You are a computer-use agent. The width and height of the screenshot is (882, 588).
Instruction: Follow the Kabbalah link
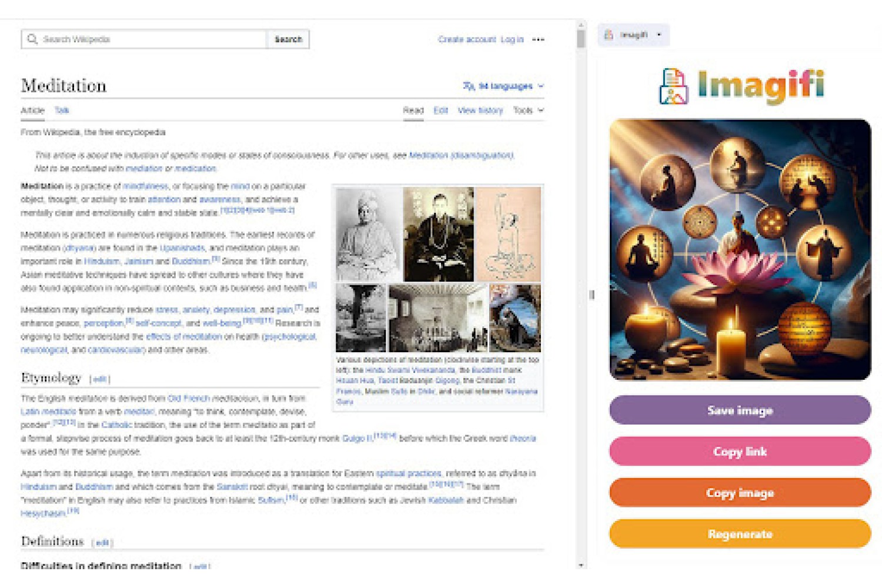446,500
